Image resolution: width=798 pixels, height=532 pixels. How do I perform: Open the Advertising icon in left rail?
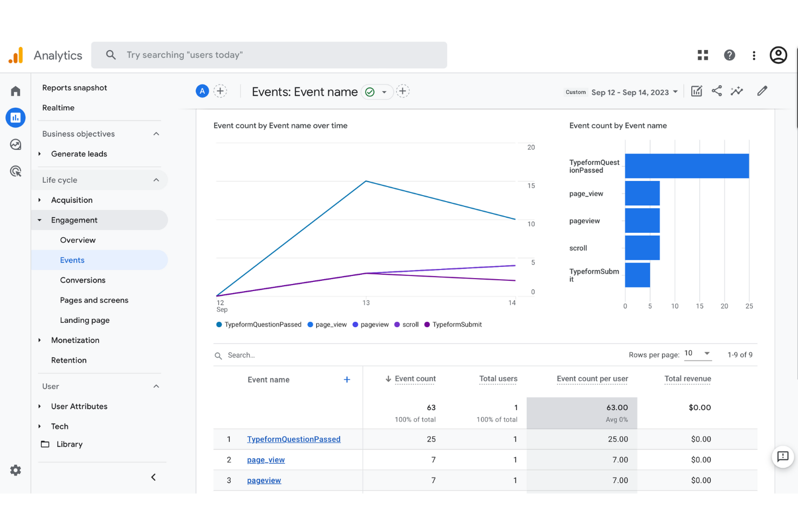click(x=16, y=171)
